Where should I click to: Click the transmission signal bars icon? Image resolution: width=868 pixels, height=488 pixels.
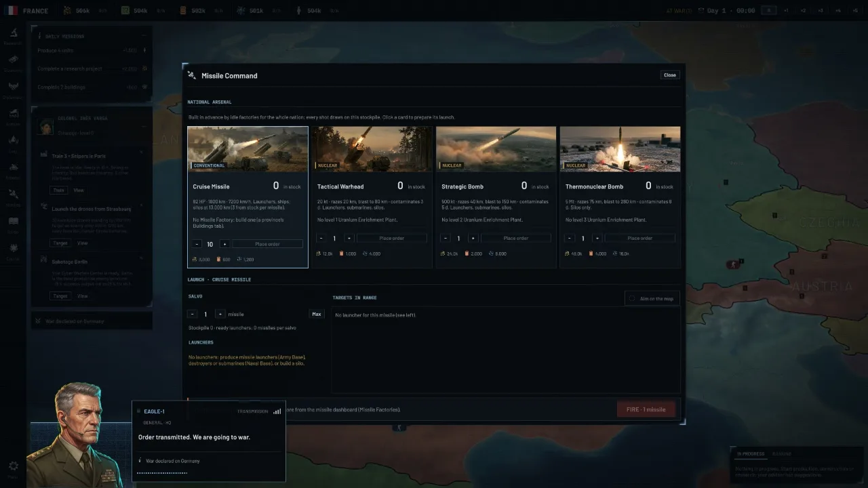277,411
